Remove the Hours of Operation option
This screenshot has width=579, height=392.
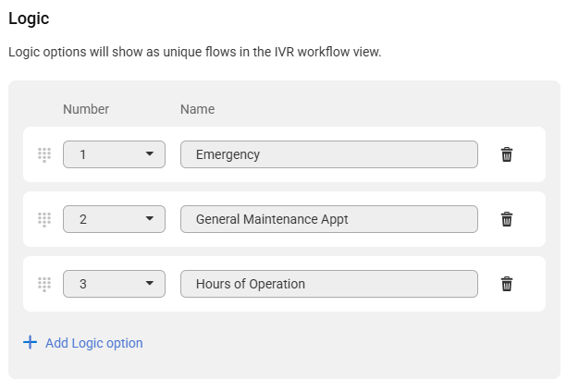click(x=507, y=284)
